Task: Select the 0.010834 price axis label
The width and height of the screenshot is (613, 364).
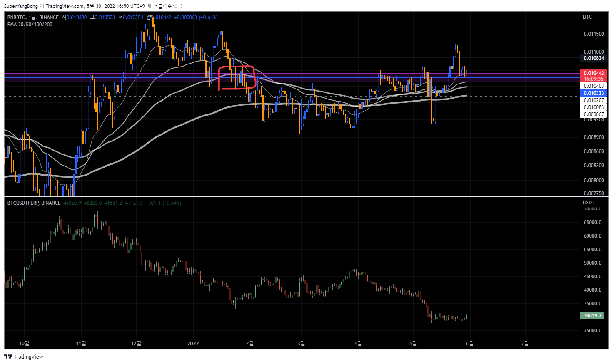Action: (594, 58)
